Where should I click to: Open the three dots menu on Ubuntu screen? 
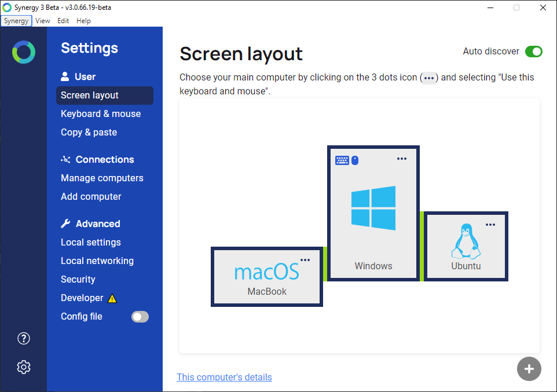pos(490,225)
